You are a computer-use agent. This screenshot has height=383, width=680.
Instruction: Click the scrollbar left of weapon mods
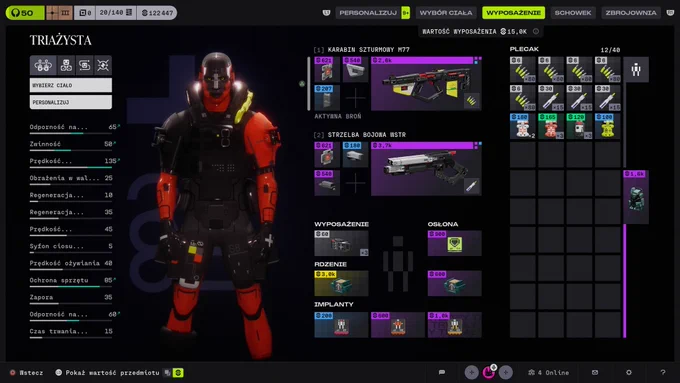pos(309,83)
